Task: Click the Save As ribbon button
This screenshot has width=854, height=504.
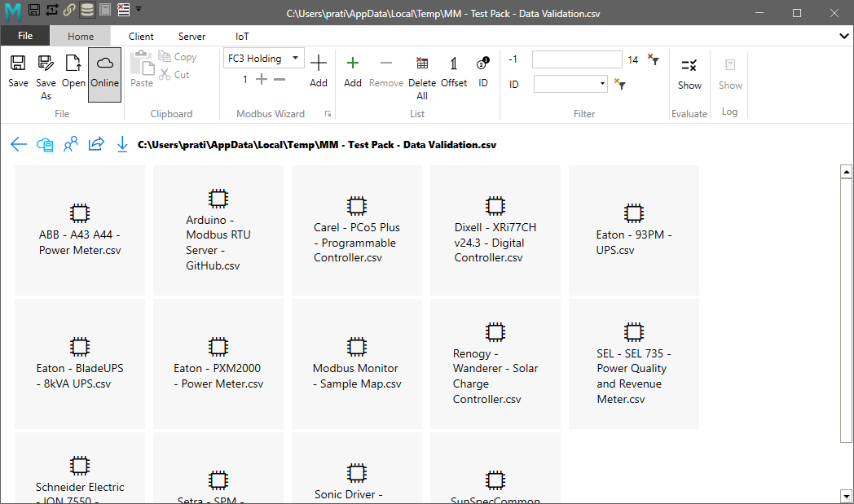Action: click(46, 77)
